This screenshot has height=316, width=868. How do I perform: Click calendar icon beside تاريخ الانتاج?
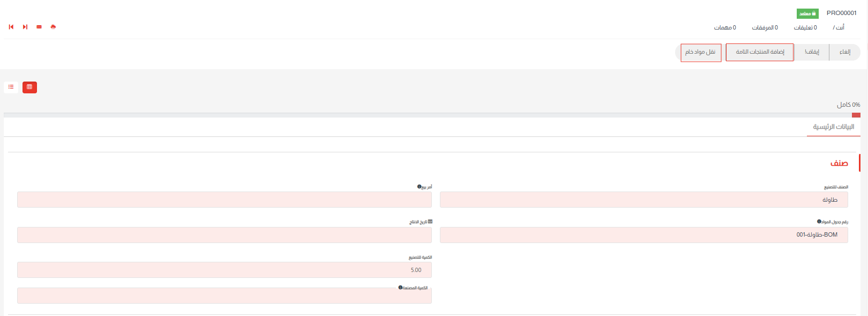(430, 222)
